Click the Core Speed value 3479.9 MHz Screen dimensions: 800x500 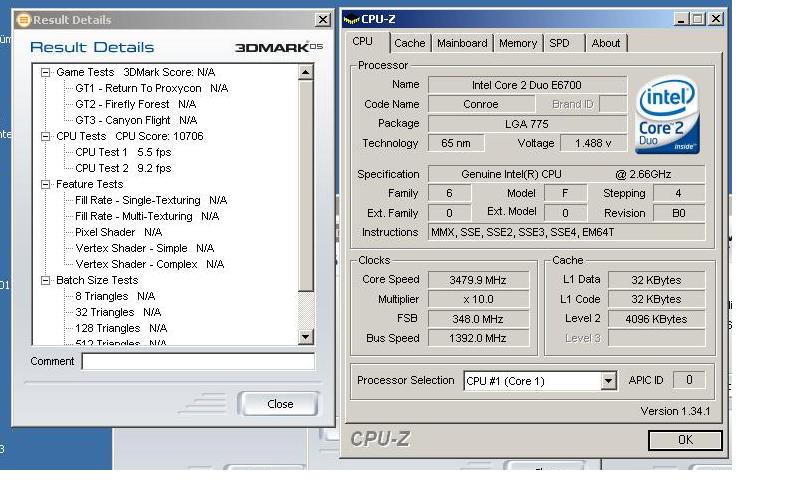click(478, 280)
